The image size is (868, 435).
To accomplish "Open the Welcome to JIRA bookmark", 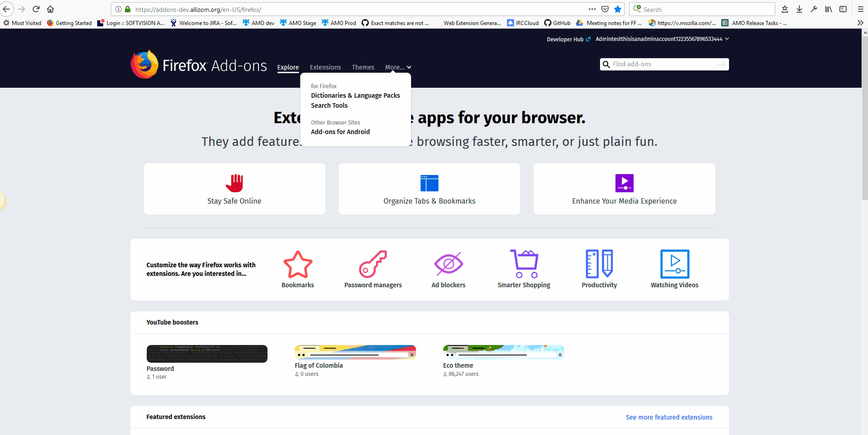I will [203, 23].
